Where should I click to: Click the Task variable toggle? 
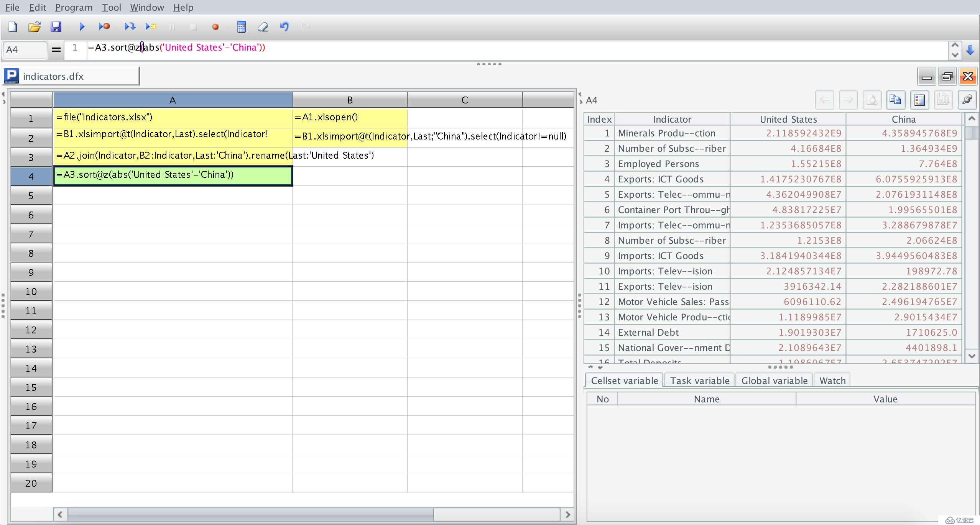(x=699, y=381)
